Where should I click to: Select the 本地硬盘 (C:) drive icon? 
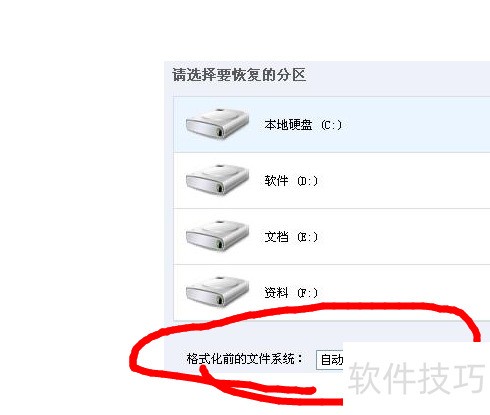[217, 123]
